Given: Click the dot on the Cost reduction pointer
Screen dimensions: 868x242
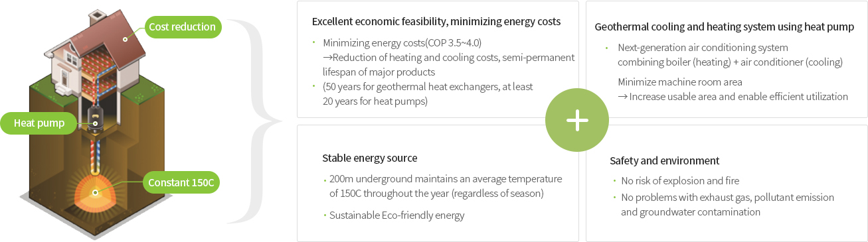Looking at the screenshot, I should tap(124, 39).
